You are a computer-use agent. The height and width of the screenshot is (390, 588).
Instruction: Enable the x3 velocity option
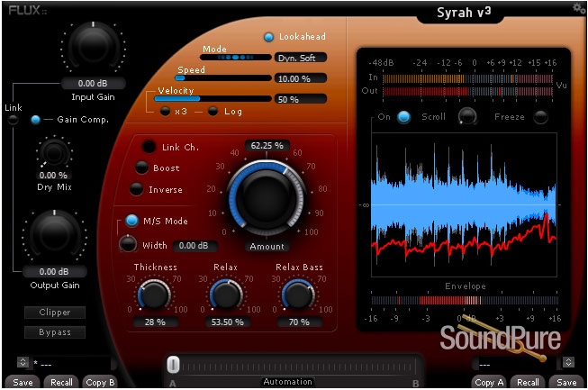point(165,111)
